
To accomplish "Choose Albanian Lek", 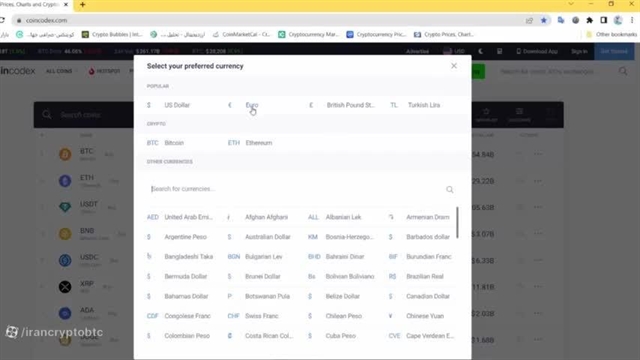I will (x=343, y=217).
